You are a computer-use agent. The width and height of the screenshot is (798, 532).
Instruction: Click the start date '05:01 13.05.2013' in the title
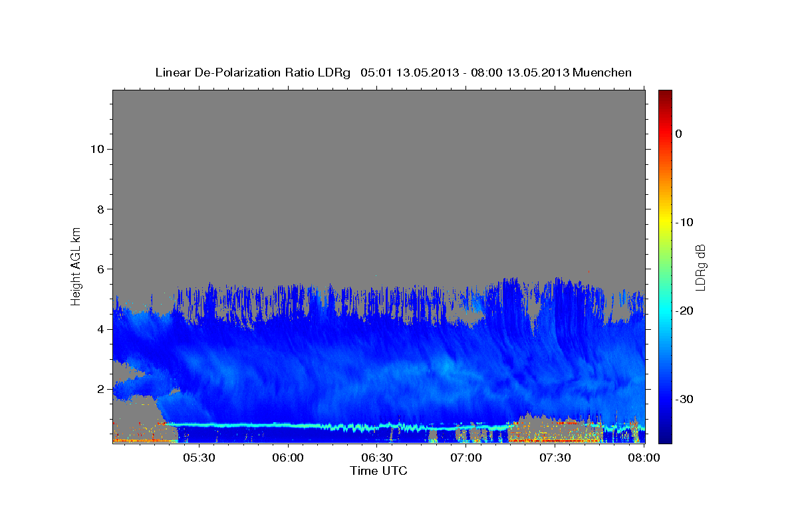410,72
